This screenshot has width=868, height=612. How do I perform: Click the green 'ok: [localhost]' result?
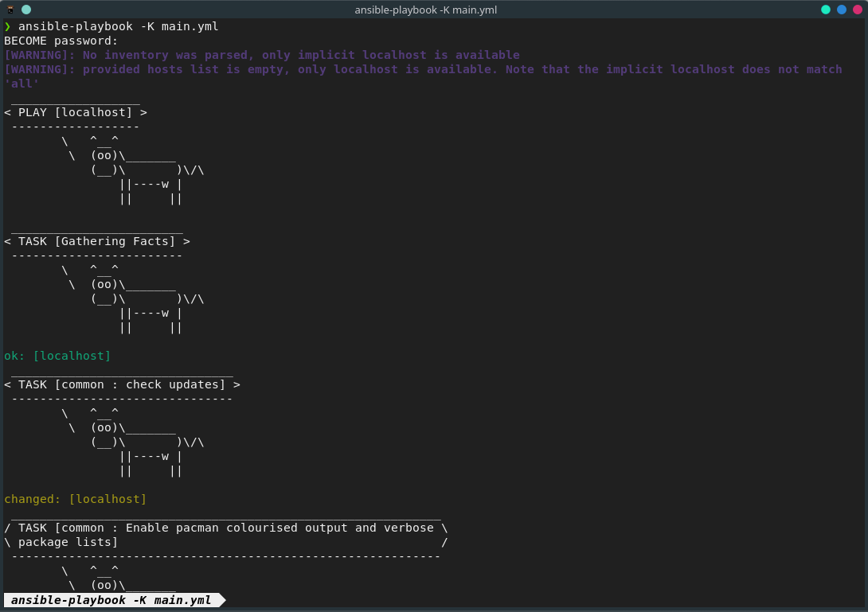57,356
